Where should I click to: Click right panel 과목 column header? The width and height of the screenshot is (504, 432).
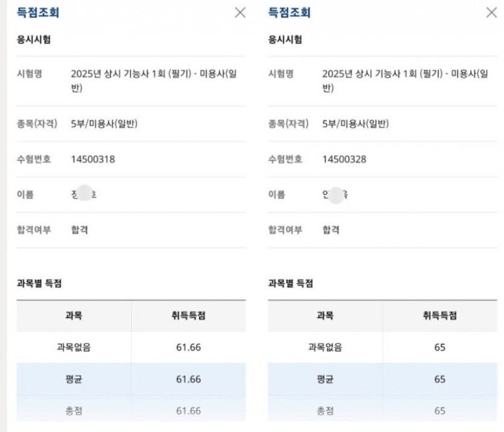[x=325, y=316]
